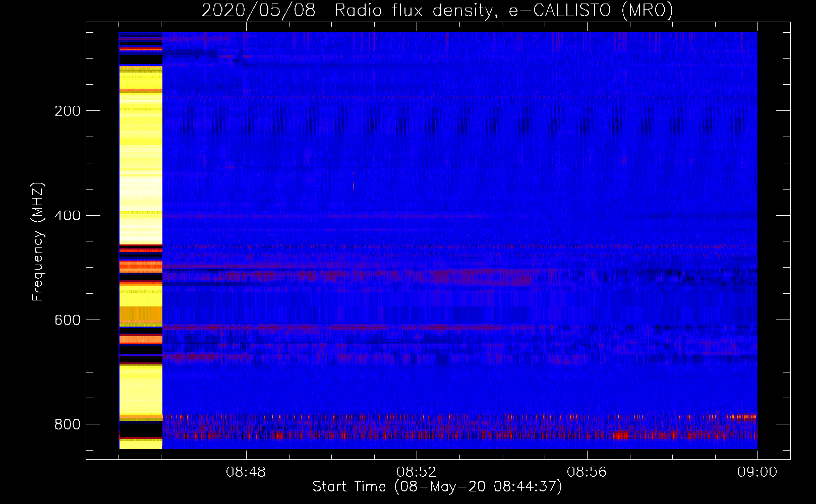Click the 600 frequency tick label

(67, 320)
